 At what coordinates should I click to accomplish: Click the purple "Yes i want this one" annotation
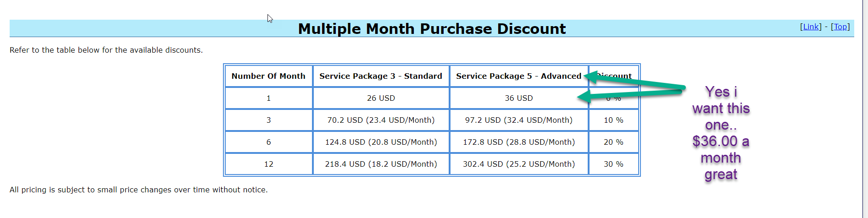pyautogui.click(x=721, y=133)
